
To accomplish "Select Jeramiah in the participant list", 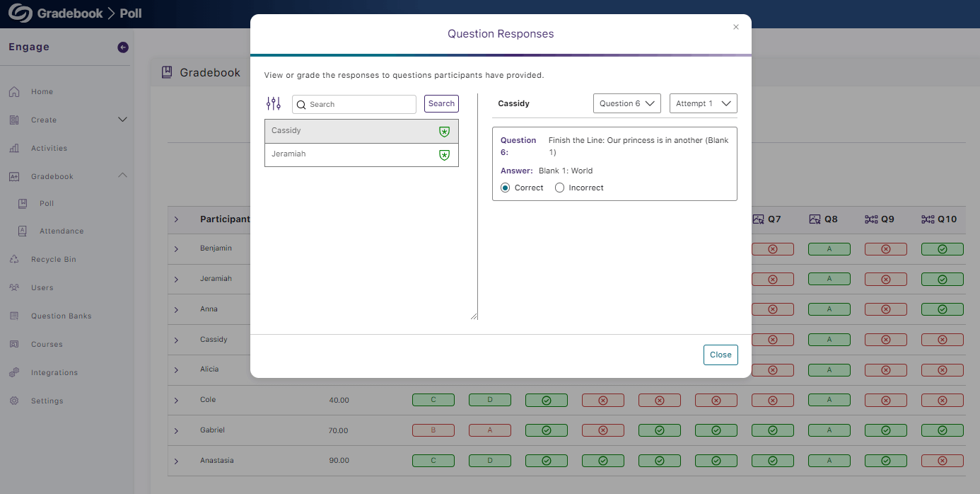I will point(361,155).
